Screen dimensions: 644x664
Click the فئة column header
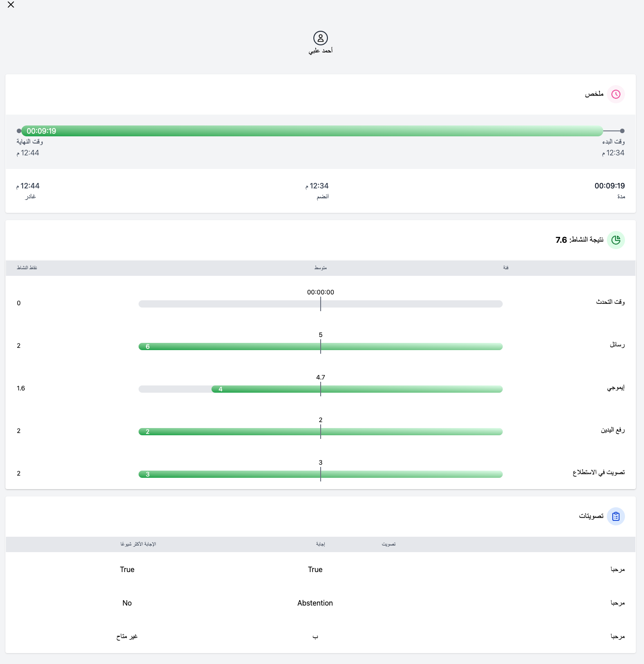click(x=506, y=268)
